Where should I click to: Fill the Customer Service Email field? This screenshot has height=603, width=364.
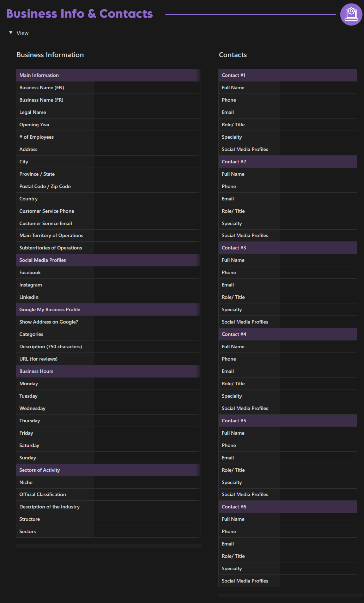click(147, 223)
